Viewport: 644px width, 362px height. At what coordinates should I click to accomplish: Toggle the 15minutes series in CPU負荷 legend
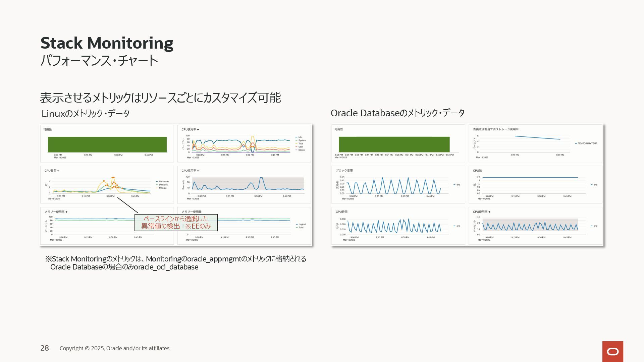tap(162, 182)
